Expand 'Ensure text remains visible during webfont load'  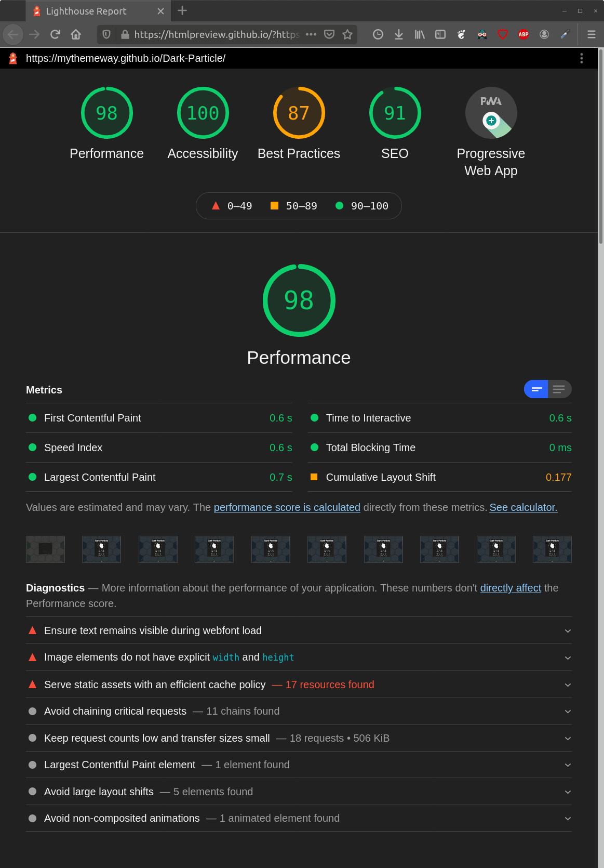(x=299, y=630)
